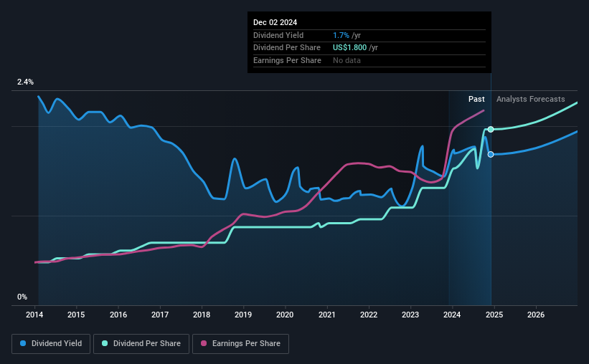This screenshot has height=364, width=589.
Task: Click the No data earnings value in tooltip
Action: (347, 60)
